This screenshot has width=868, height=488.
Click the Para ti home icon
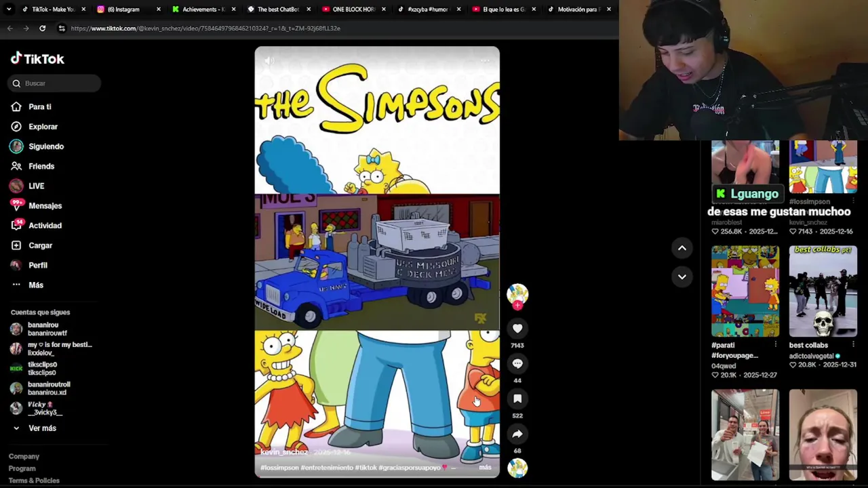coord(16,107)
